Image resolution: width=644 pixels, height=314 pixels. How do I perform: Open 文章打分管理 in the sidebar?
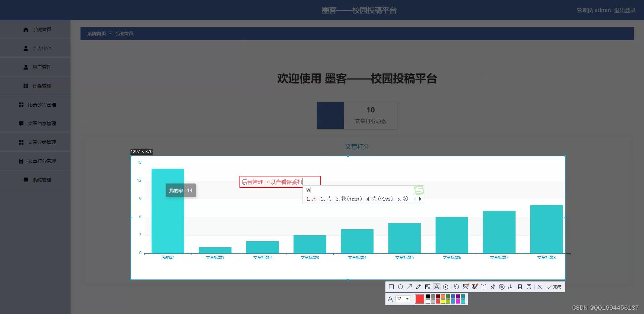point(35,161)
